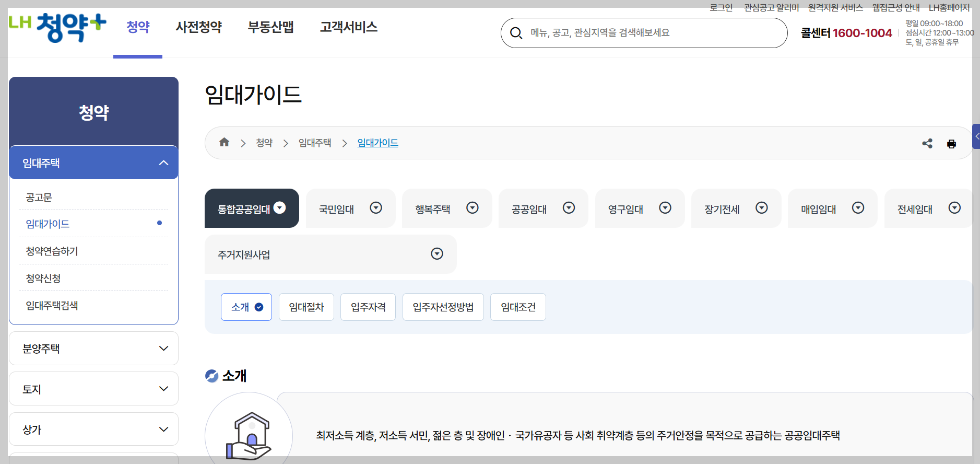The image size is (980, 464).
Task: Select the 장기전세 tab
Action: (736, 208)
